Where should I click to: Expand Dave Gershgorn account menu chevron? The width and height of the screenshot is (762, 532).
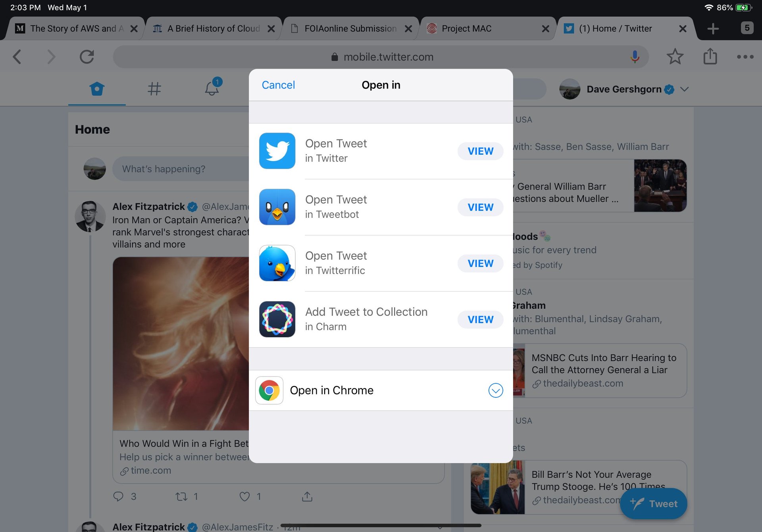click(x=684, y=89)
